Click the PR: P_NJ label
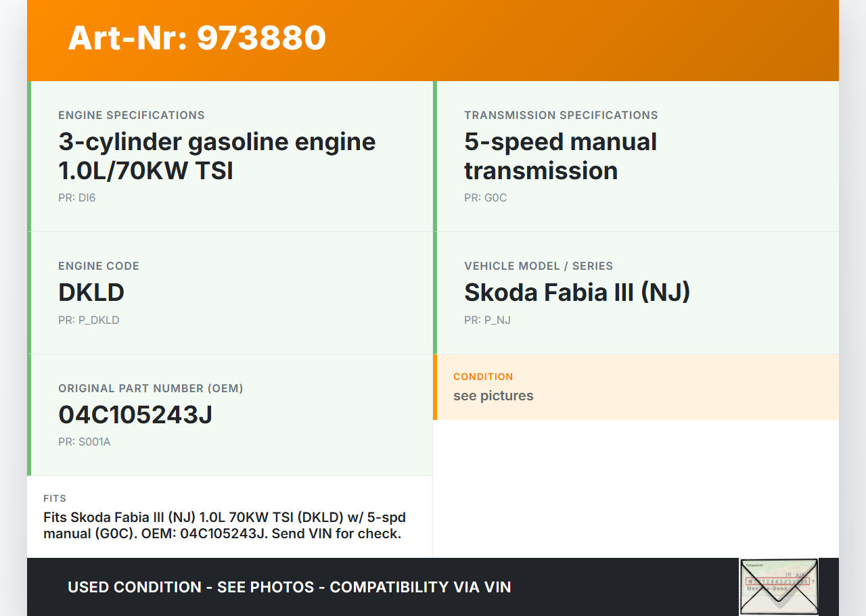Image resolution: width=866 pixels, height=616 pixels. [x=487, y=321]
